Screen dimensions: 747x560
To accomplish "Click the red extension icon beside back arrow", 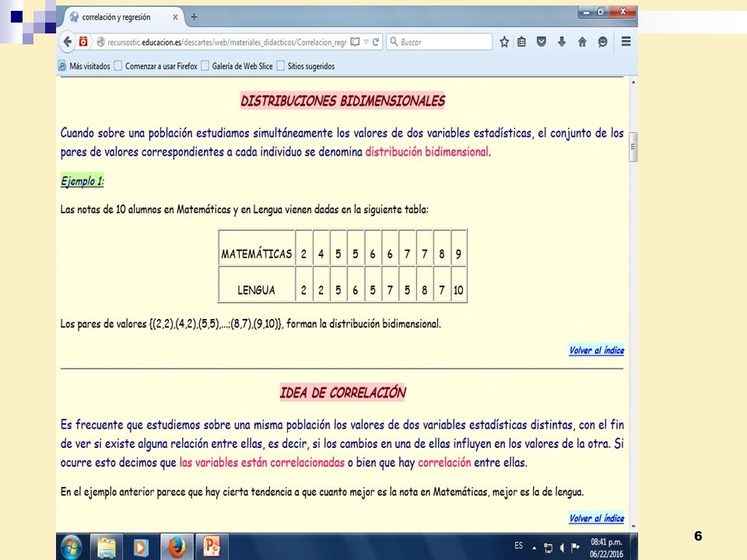I will (83, 41).
